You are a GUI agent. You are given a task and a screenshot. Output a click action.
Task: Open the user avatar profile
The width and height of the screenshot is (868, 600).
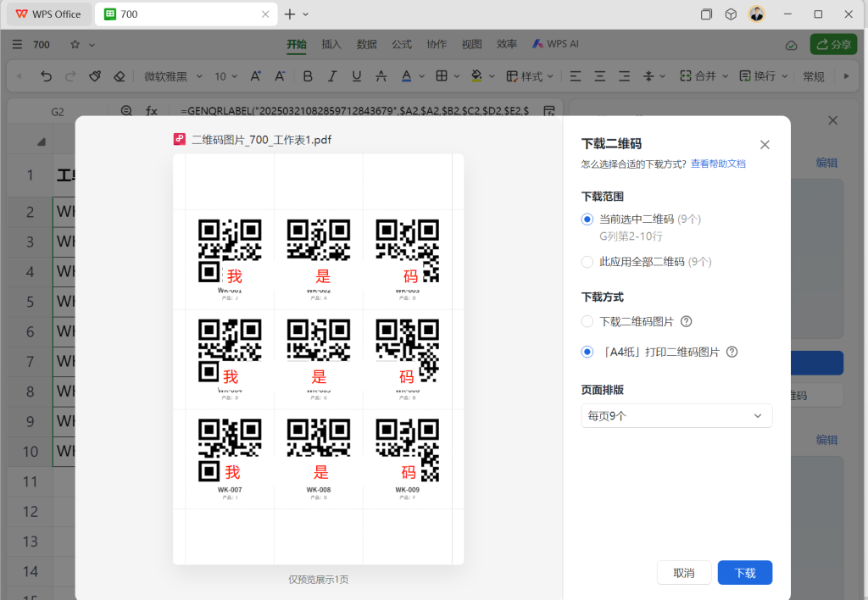(x=757, y=14)
